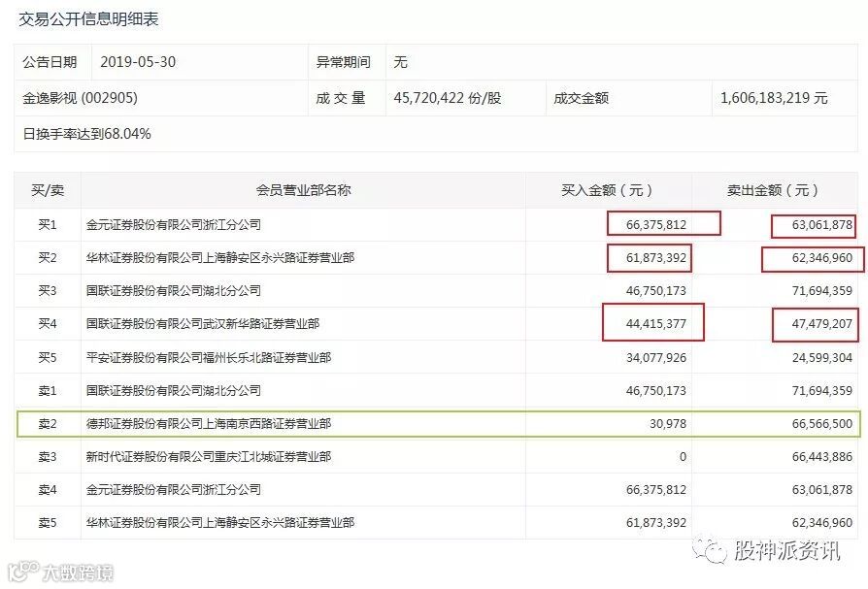Click 国联证券 湖北分公司 in row 卖1
Viewport: 868px width, 589px height.
click(173, 390)
